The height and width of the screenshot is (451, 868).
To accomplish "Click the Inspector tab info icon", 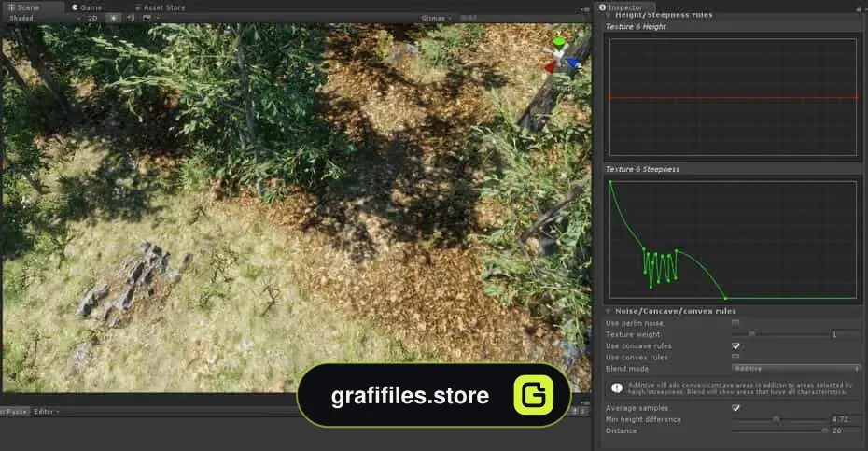I will coord(602,7).
